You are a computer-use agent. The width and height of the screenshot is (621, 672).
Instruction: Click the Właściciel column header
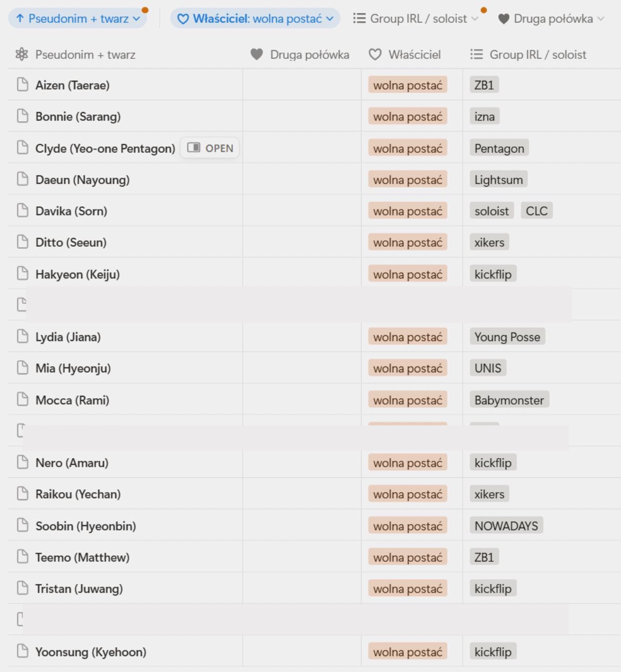click(x=405, y=55)
